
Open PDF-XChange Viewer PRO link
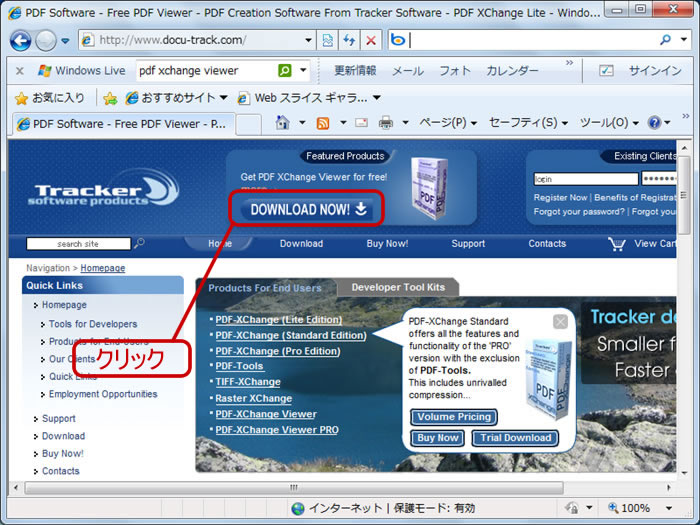pos(277,429)
